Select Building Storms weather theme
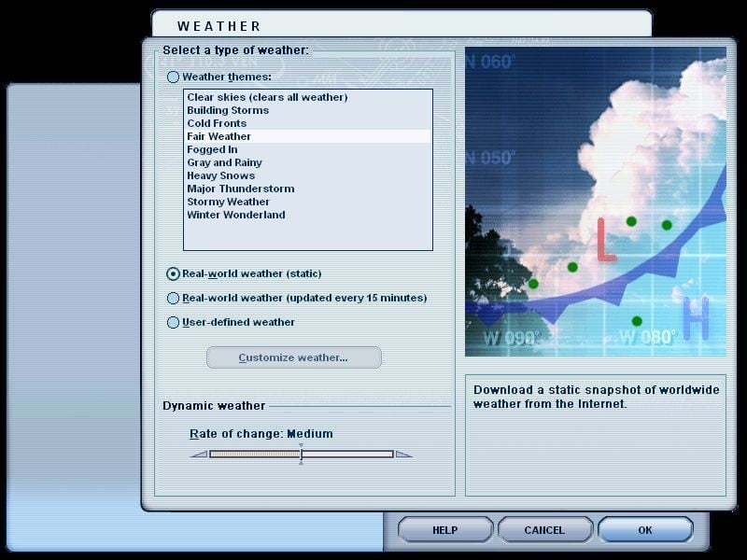 point(228,110)
